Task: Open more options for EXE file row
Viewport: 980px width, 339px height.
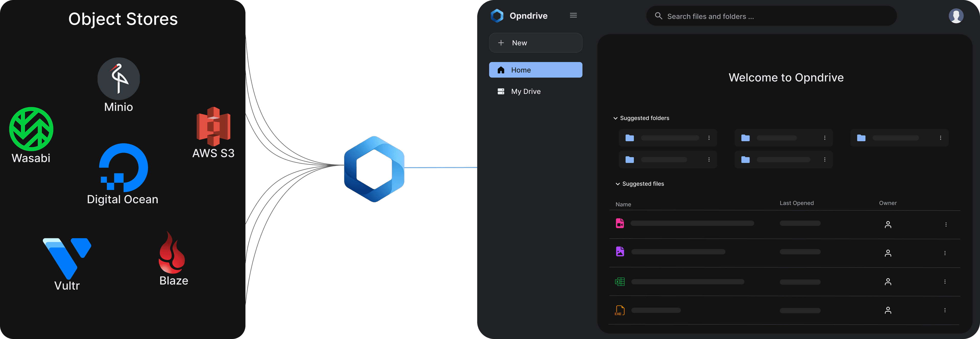Action: coord(945,310)
